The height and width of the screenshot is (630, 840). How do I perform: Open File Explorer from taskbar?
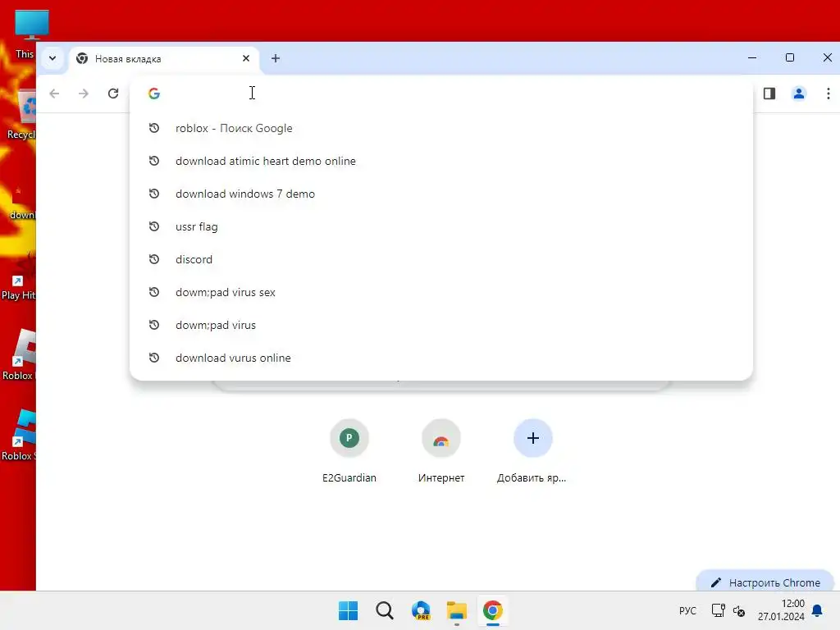[x=456, y=610]
